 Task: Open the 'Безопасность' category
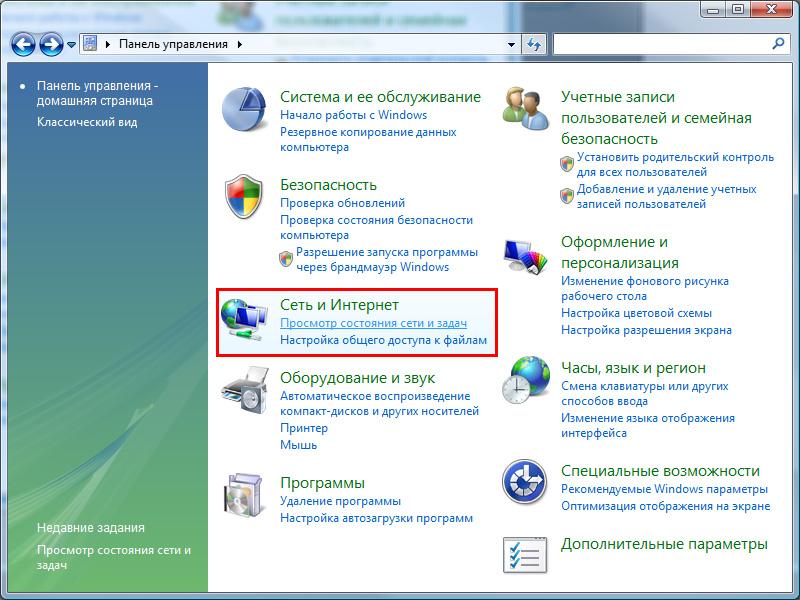pos(328,185)
